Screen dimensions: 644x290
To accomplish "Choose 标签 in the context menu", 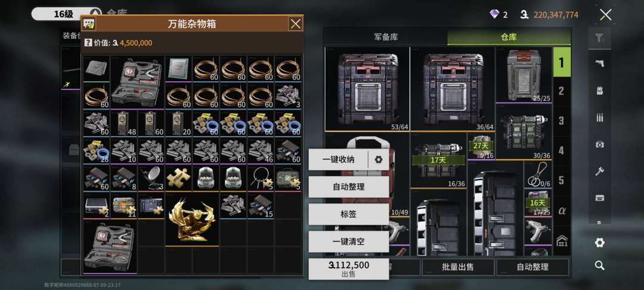I will (x=349, y=214).
